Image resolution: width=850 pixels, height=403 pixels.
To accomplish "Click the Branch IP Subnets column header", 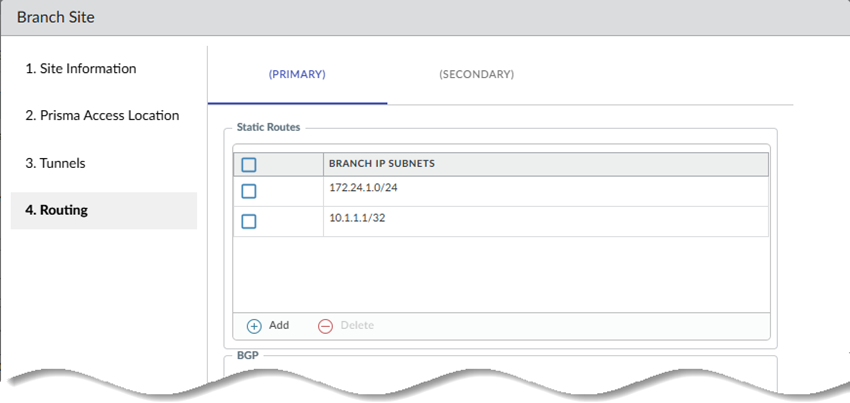I will [381, 164].
